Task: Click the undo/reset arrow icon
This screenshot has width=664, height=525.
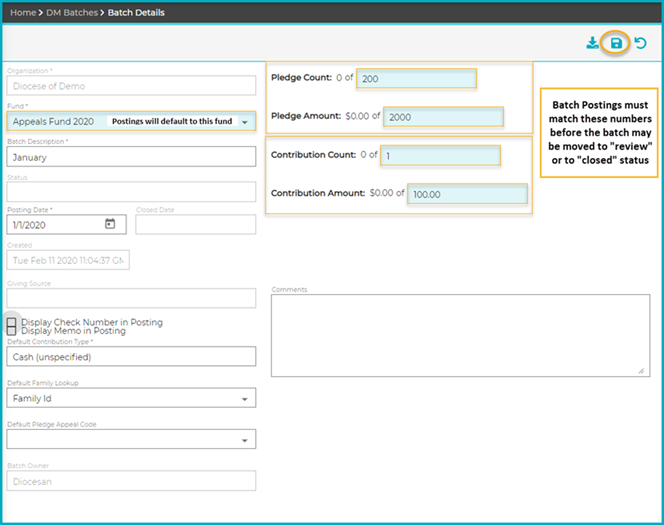Action: pos(640,43)
